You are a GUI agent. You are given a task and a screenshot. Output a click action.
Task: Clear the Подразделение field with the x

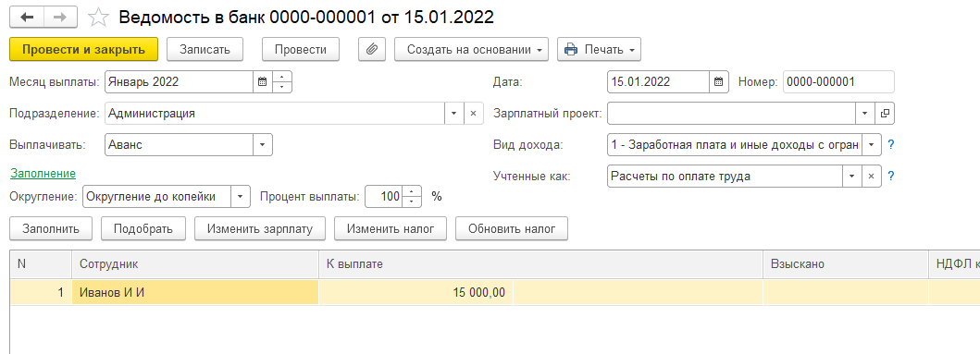pos(473,113)
